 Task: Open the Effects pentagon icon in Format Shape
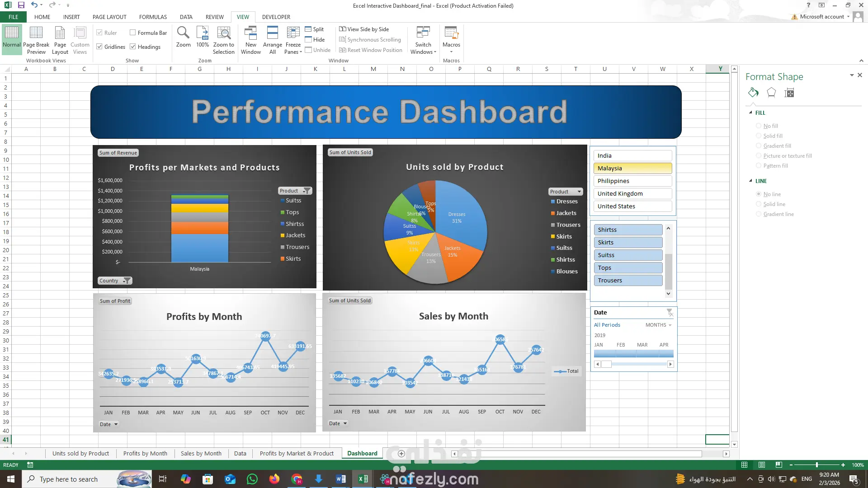coord(771,93)
